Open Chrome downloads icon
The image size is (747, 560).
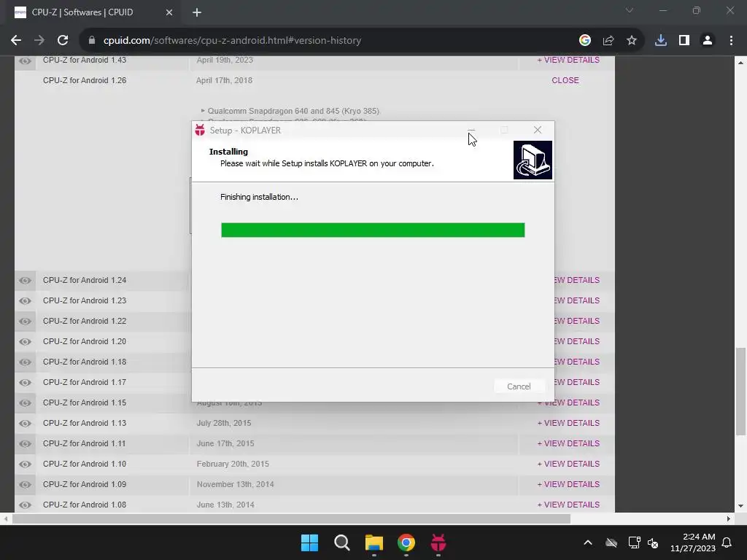(661, 41)
